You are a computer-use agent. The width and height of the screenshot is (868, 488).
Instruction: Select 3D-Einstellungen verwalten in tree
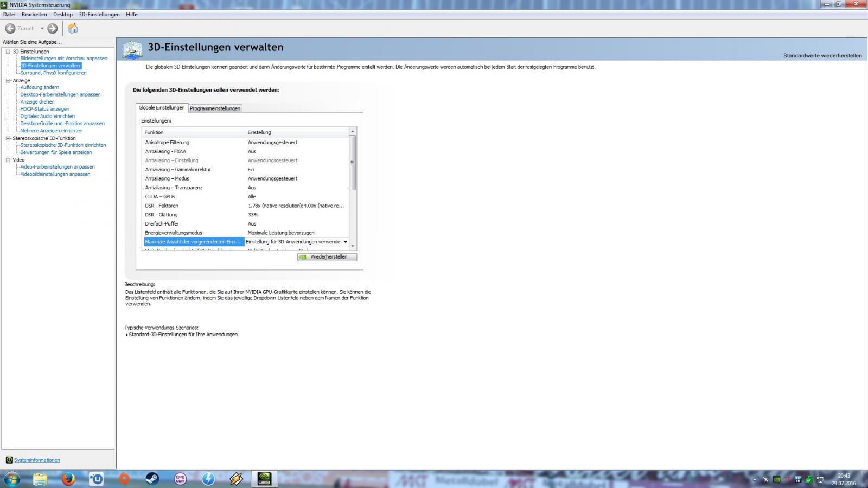click(x=50, y=66)
